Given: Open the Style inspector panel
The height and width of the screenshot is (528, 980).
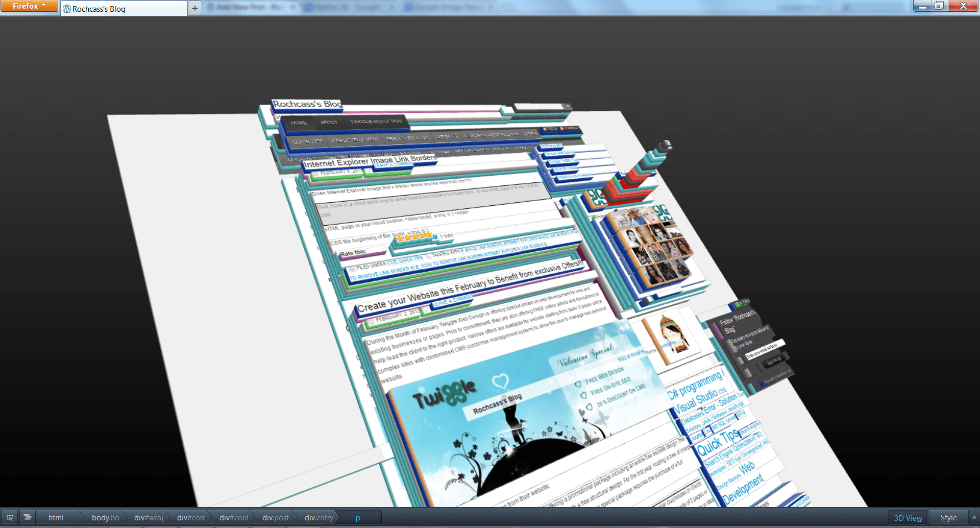Looking at the screenshot, I should (948, 518).
